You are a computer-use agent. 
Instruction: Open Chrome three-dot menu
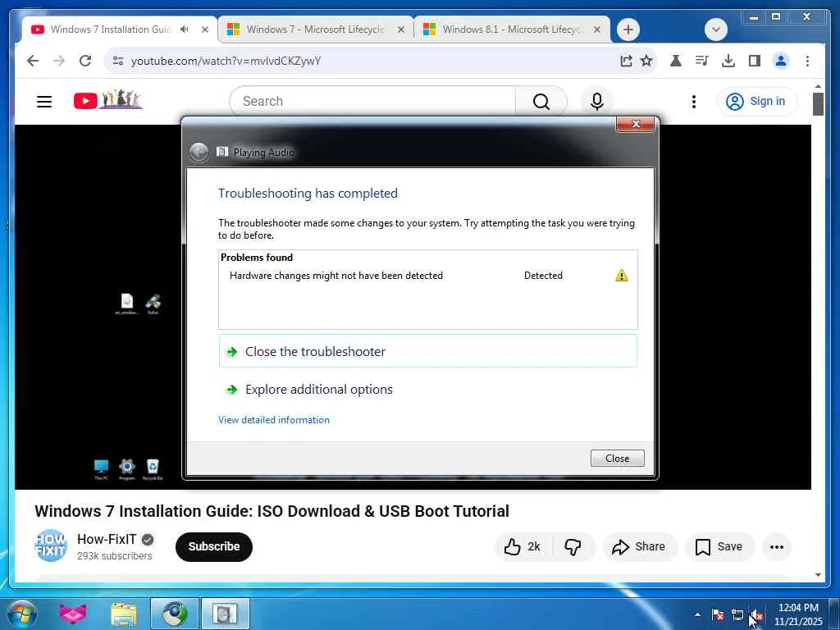click(x=807, y=61)
